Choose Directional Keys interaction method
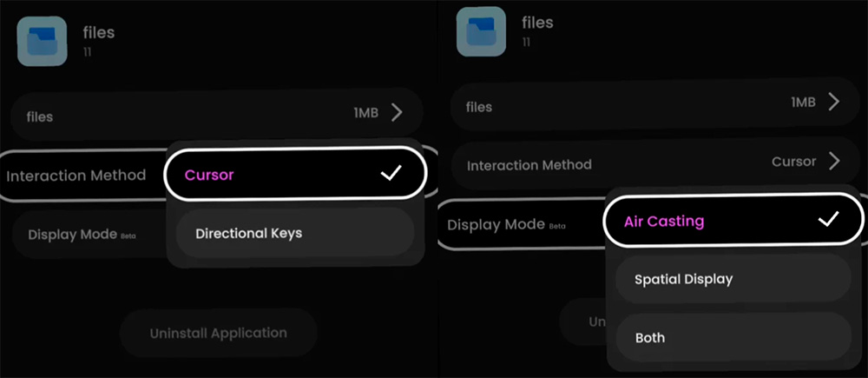The width and height of the screenshot is (868, 378). pos(295,234)
